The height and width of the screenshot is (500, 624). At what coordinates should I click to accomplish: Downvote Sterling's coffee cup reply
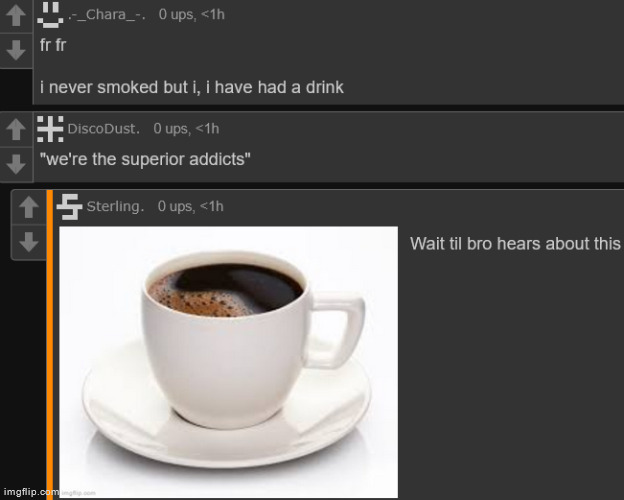(x=29, y=242)
